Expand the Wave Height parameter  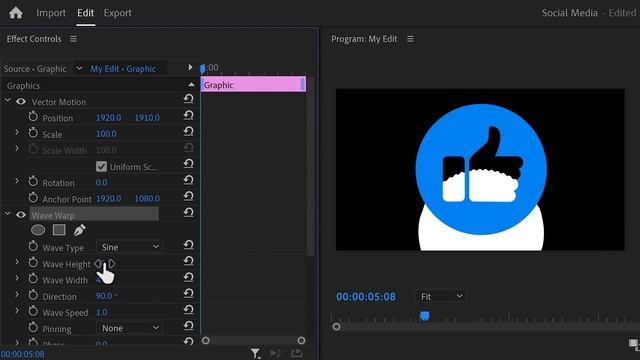pyautogui.click(x=17, y=262)
